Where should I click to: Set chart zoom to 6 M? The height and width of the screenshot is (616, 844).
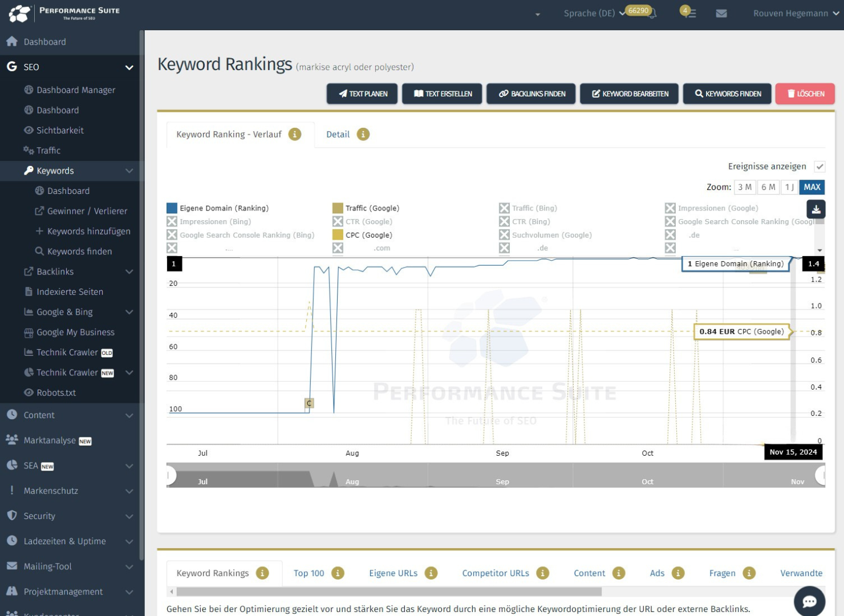tap(768, 187)
